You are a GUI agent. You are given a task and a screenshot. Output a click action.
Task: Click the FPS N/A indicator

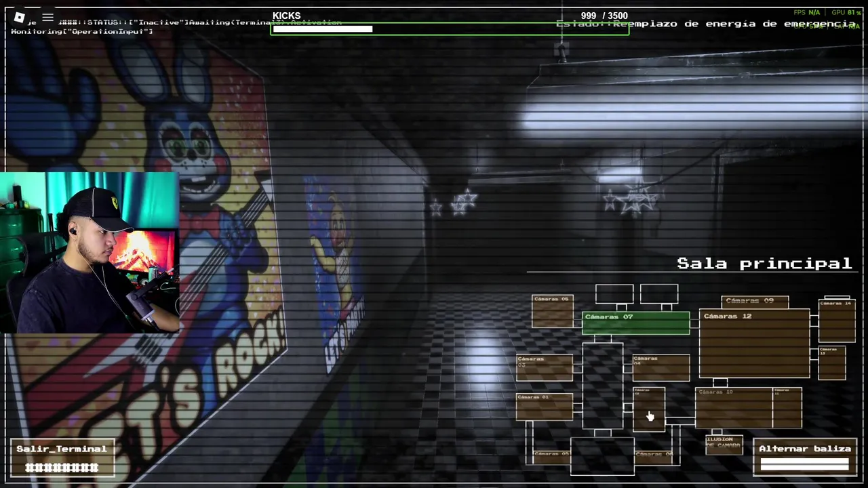coord(806,13)
